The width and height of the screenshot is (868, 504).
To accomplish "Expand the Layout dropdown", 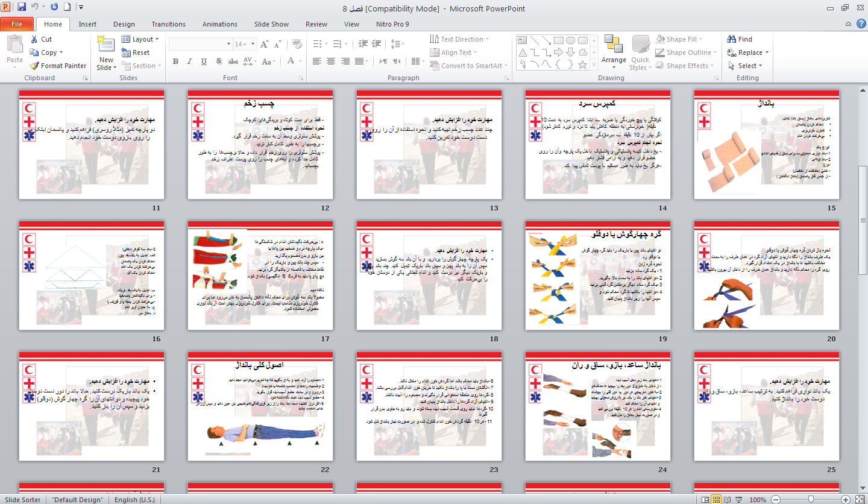I will (140, 39).
